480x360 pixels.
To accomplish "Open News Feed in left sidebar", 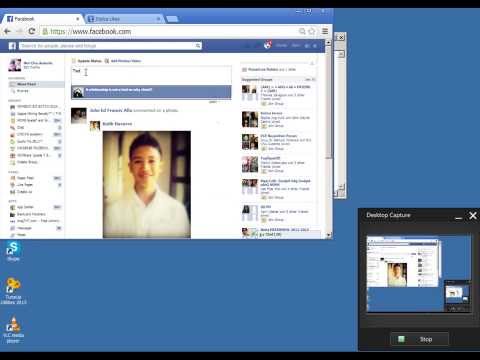I will tap(36, 84).
